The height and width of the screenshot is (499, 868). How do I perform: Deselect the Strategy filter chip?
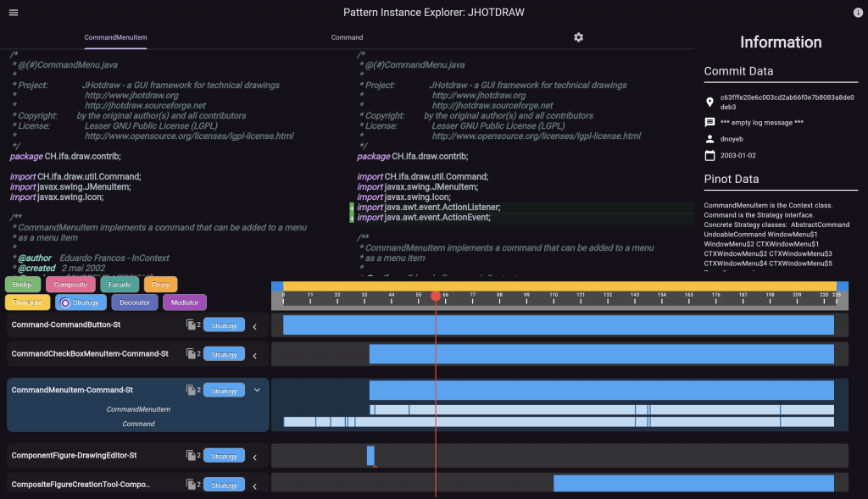(x=81, y=302)
